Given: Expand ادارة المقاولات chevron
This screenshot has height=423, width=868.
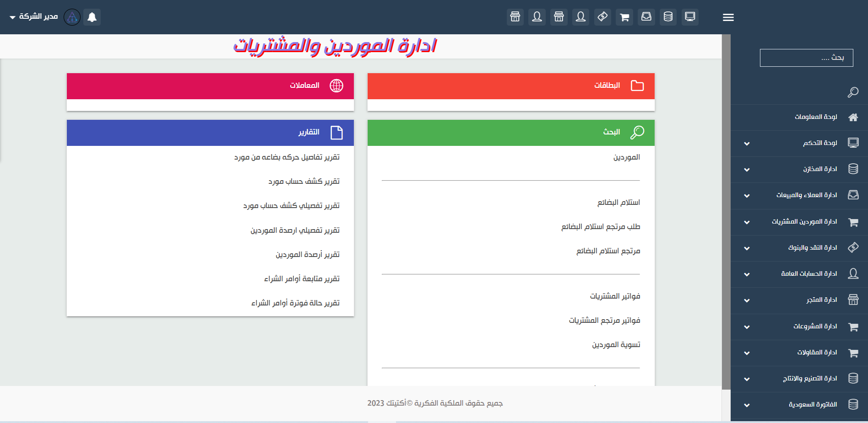Looking at the screenshot, I should pyautogui.click(x=747, y=353).
